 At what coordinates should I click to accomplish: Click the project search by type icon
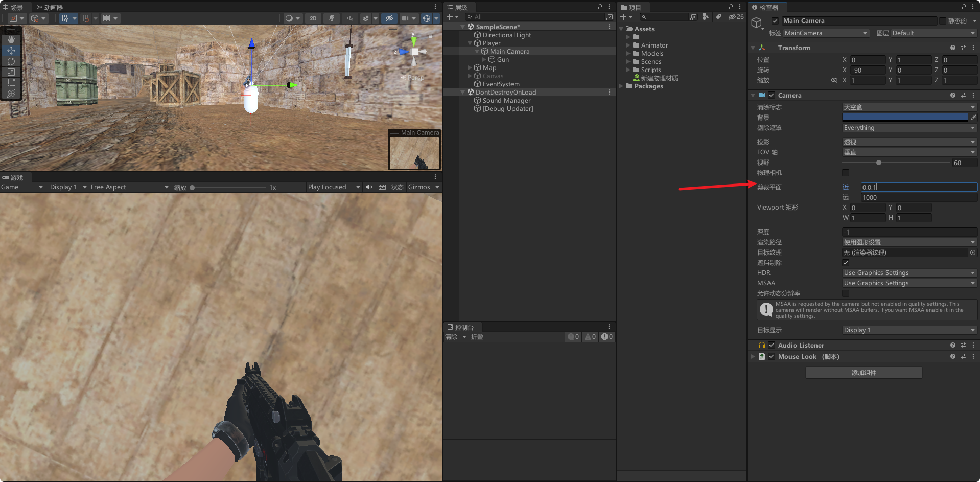pos(706,17)
